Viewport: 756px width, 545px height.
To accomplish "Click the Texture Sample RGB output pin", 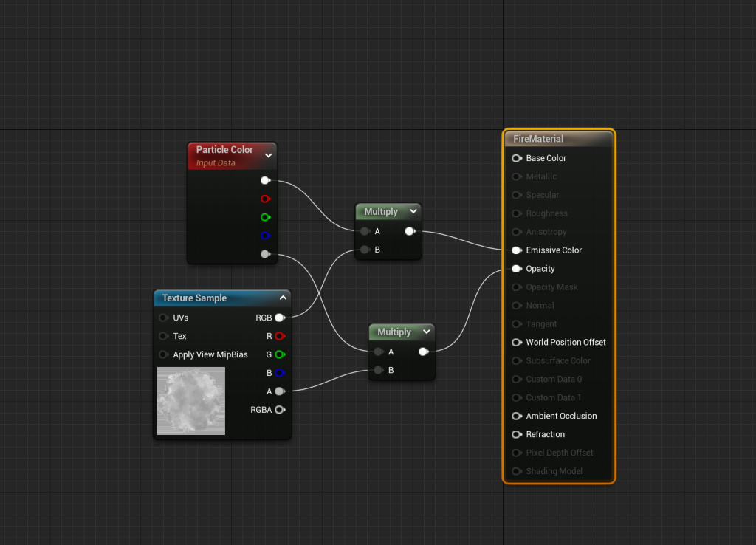I will point(280,318).
